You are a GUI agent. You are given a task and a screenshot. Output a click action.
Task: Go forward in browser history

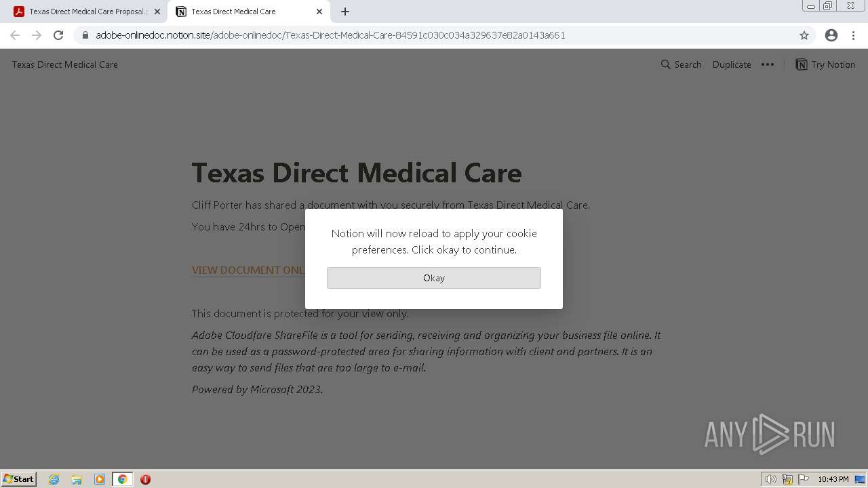37,35
